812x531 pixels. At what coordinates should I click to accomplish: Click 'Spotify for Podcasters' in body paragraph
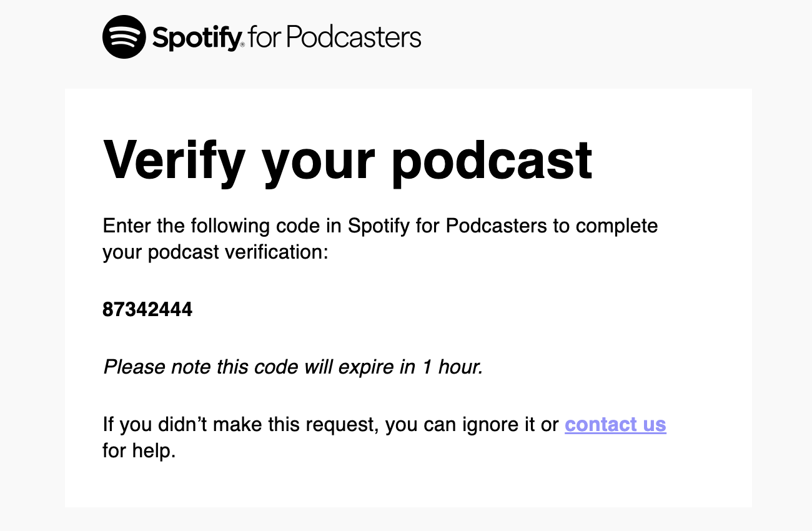[x=447, y=226]
